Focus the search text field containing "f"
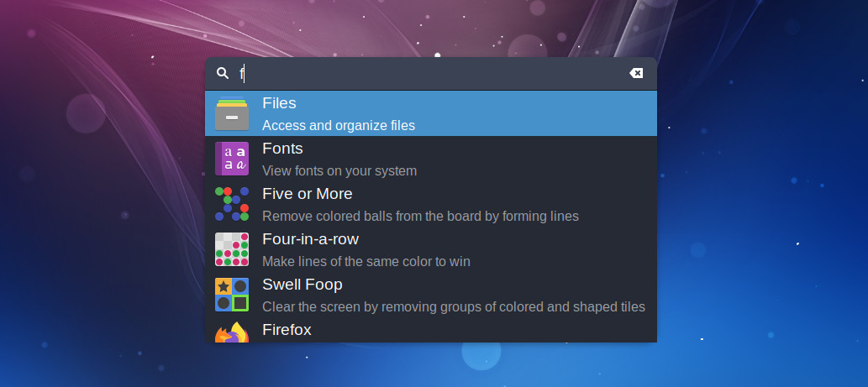The width and height of the screenshot is (868, 387). point(432,74)
